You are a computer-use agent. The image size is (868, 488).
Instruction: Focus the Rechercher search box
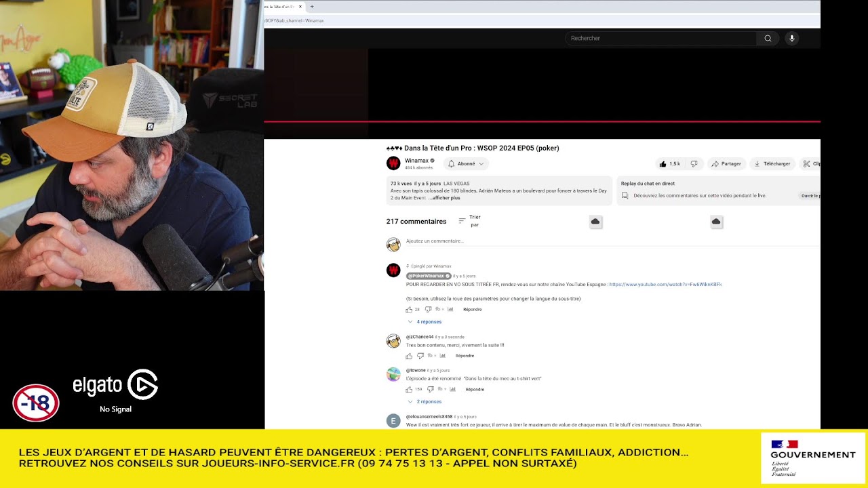(x=660, y=39)
